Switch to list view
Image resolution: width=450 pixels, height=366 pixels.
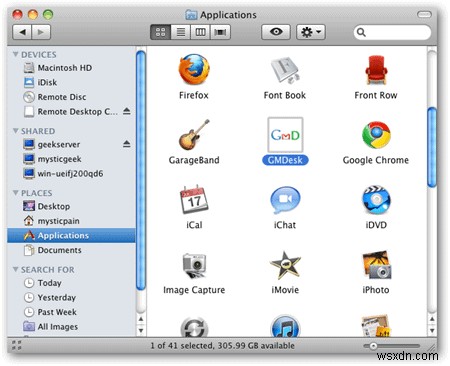point(180,32)
